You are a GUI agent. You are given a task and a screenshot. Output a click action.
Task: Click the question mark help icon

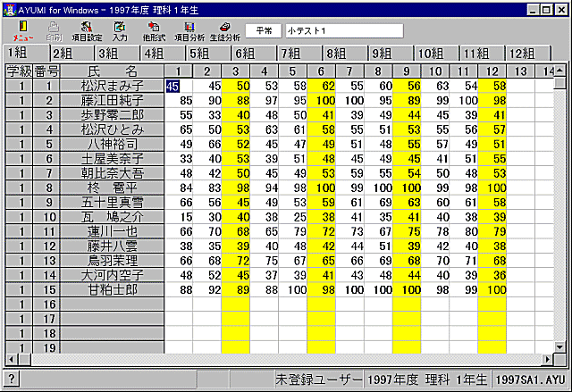click(11, 379)
